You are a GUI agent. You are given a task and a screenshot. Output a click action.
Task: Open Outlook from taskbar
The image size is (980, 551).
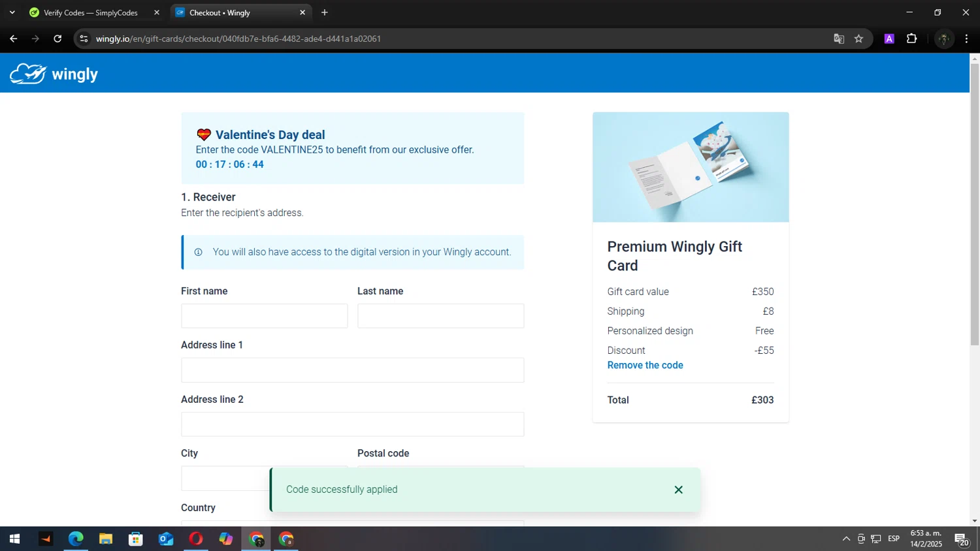(166, 539)
